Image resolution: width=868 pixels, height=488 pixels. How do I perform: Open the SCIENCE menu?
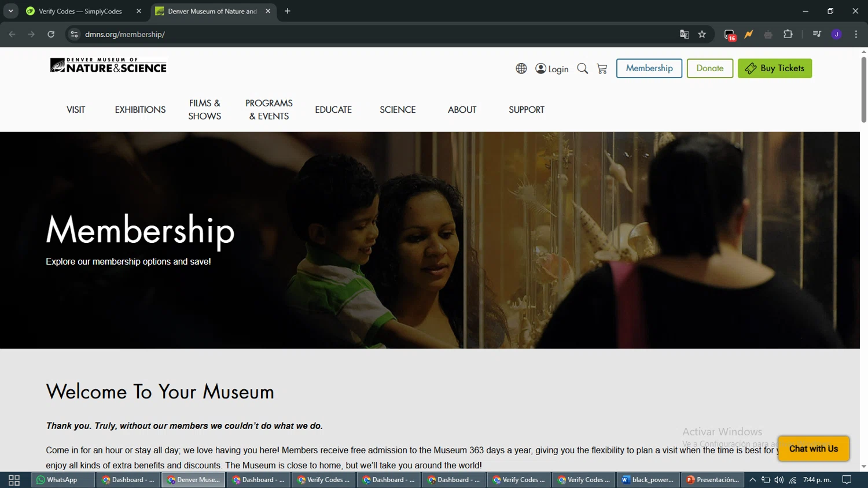398,110
